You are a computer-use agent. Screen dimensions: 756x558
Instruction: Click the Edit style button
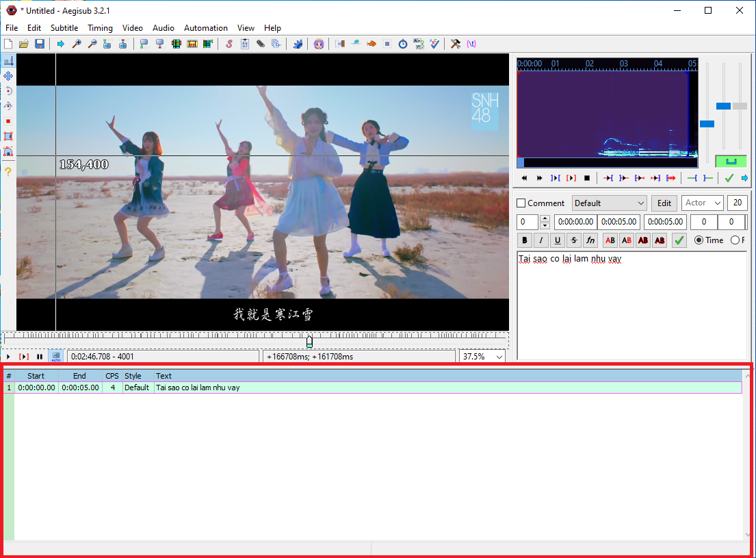click(664, 203)
